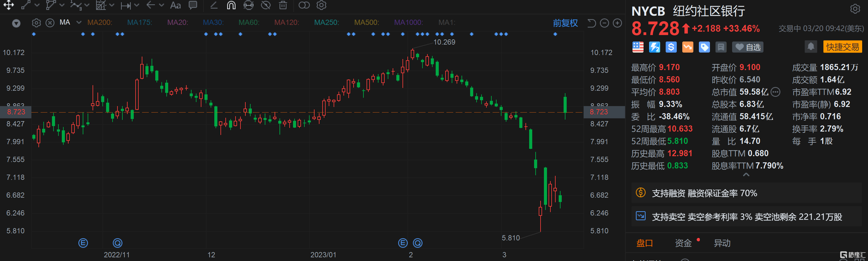The image size is (868, 261).
Task: Click the price alert bell icon
Action: click(811, 46)
